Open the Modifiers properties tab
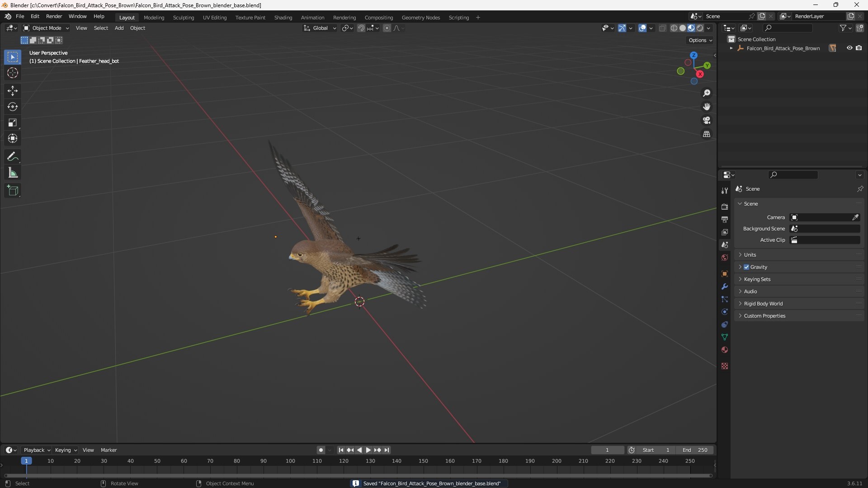 (725, 286)
